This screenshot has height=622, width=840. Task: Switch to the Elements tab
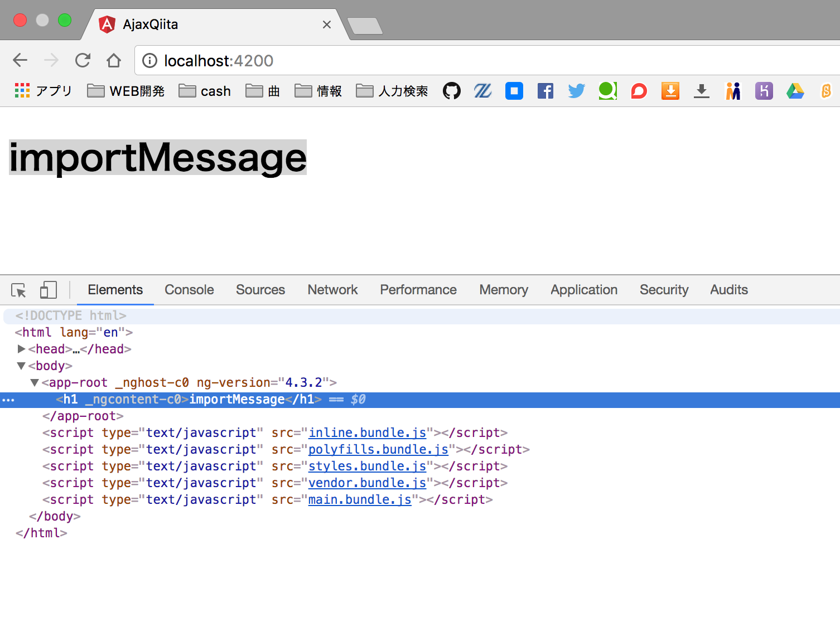point(115,290)
